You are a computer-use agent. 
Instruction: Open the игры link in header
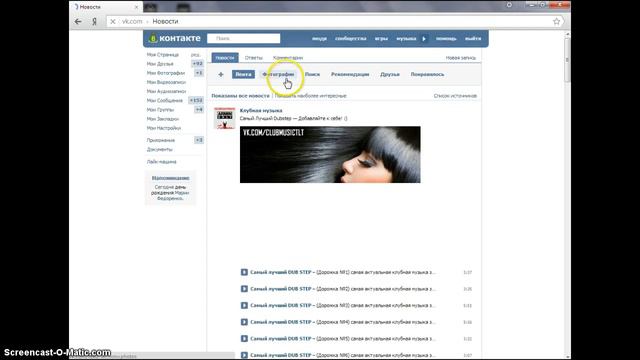(x=381, y=39)
